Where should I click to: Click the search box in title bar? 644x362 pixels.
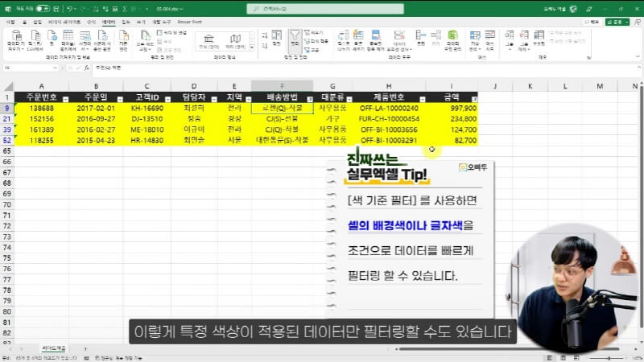click(x=325, y=9)
